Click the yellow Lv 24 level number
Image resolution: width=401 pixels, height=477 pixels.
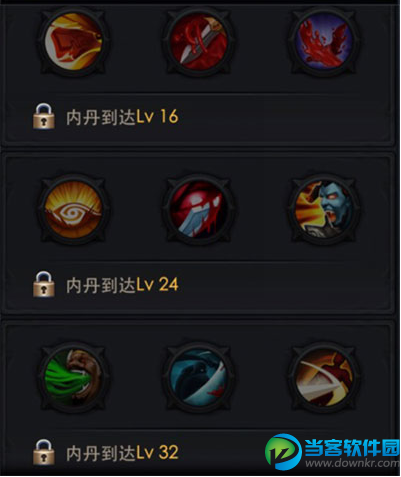(x=157, y=285)
